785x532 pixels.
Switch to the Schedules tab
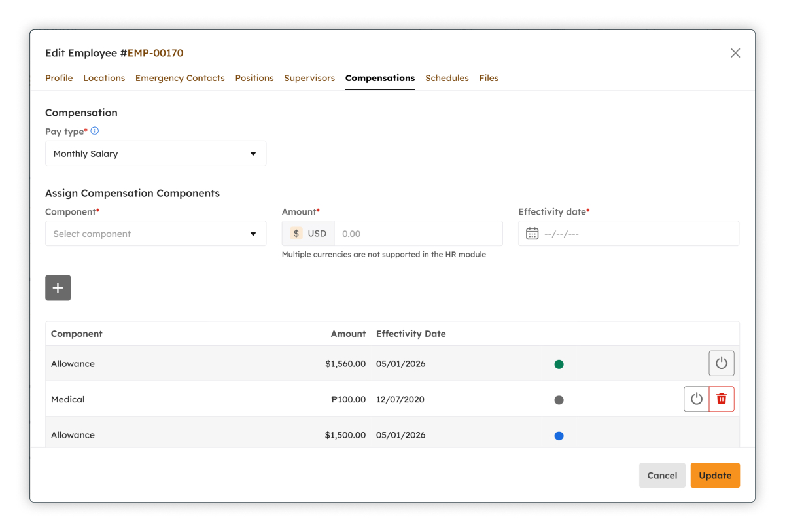(x=447, y=78)
